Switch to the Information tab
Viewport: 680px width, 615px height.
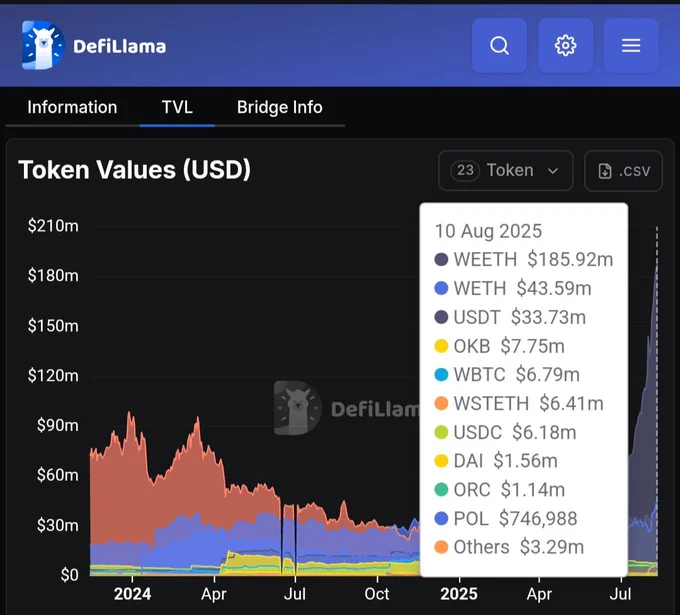(x=72, y=107)
